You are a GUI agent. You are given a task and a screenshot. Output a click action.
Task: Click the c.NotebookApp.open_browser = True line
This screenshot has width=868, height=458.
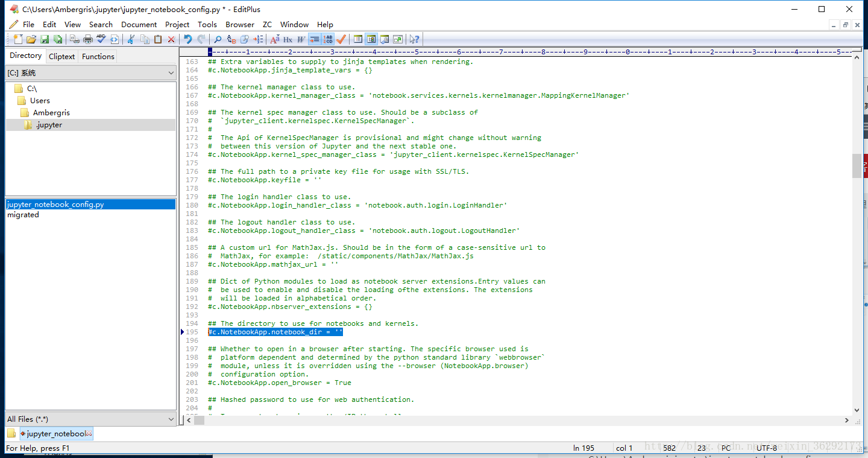pyautogui.click(x=280, y=383)
